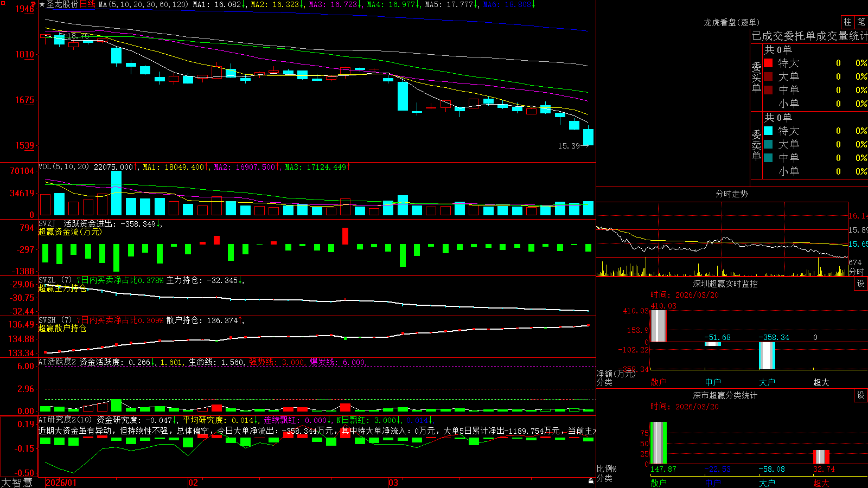The width and height of the screenshot is (868, 488).
Task: Switch to 笔 tick display mode
Action: click(x=861, y=22)
